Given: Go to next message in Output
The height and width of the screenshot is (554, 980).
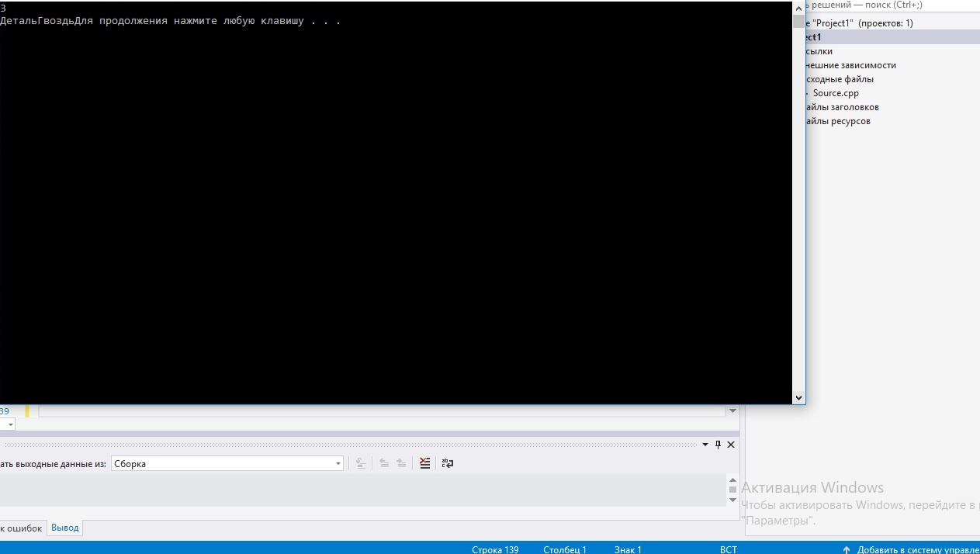Looking at the screenshot, I should (401, 463).
